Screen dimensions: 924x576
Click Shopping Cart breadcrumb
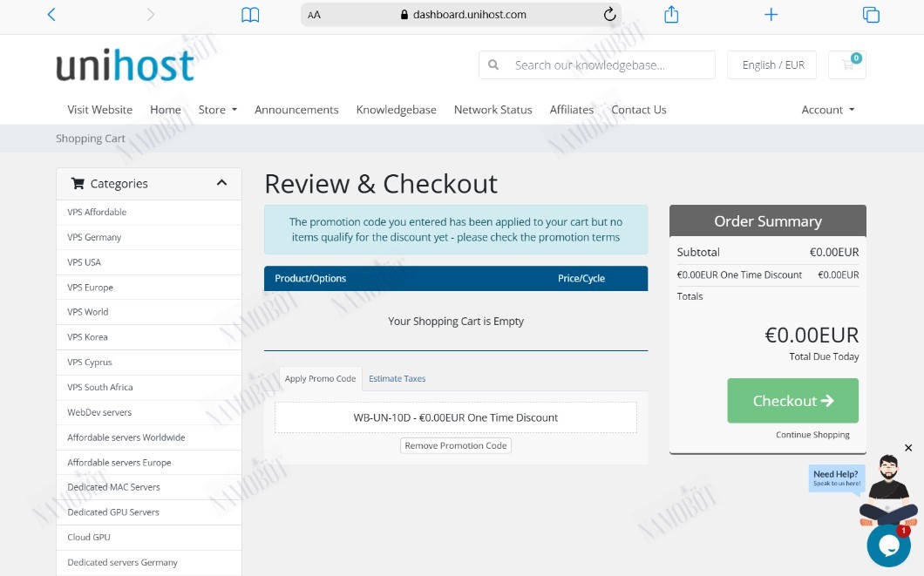[90, 139]
